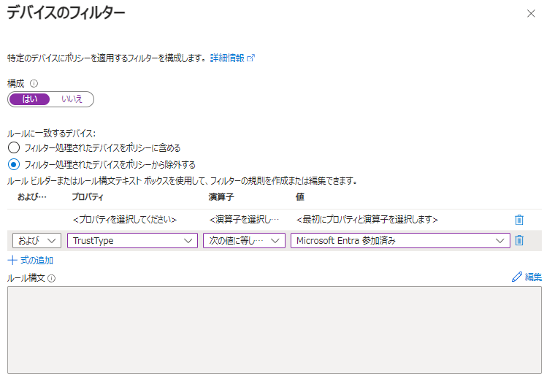This screenshot has width=544, height=392.
Task: Click the info icon next to ルール構文
Action: [x=51, y=278]
